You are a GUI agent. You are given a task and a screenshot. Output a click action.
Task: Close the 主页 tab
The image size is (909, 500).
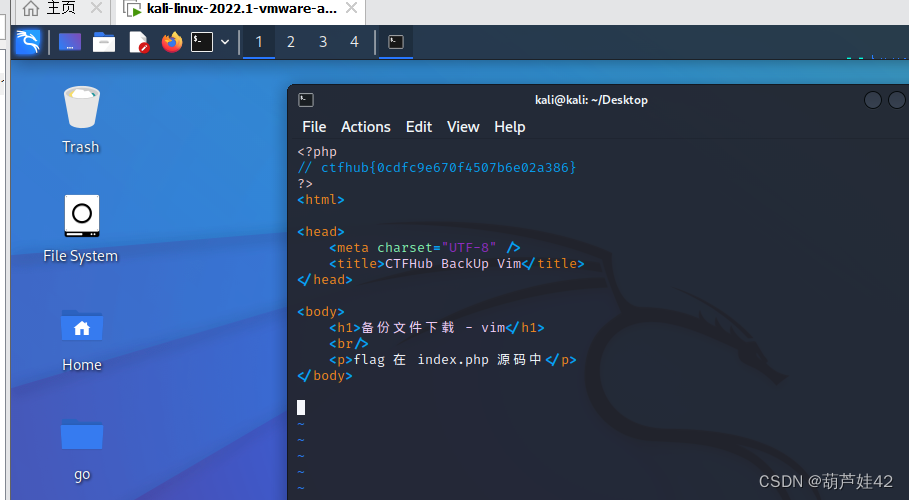[x=96, y=8]
